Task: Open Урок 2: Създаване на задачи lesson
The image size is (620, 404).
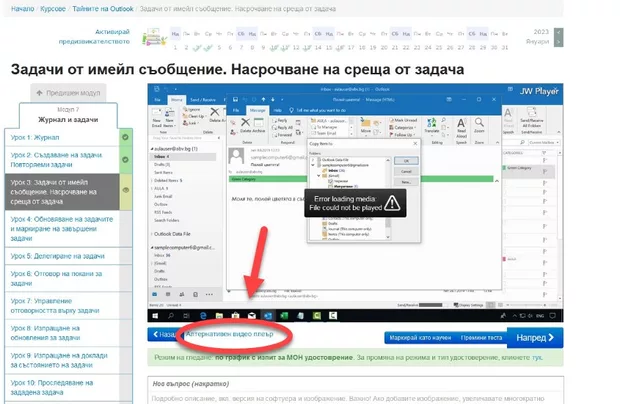Action: coord(57,160)
